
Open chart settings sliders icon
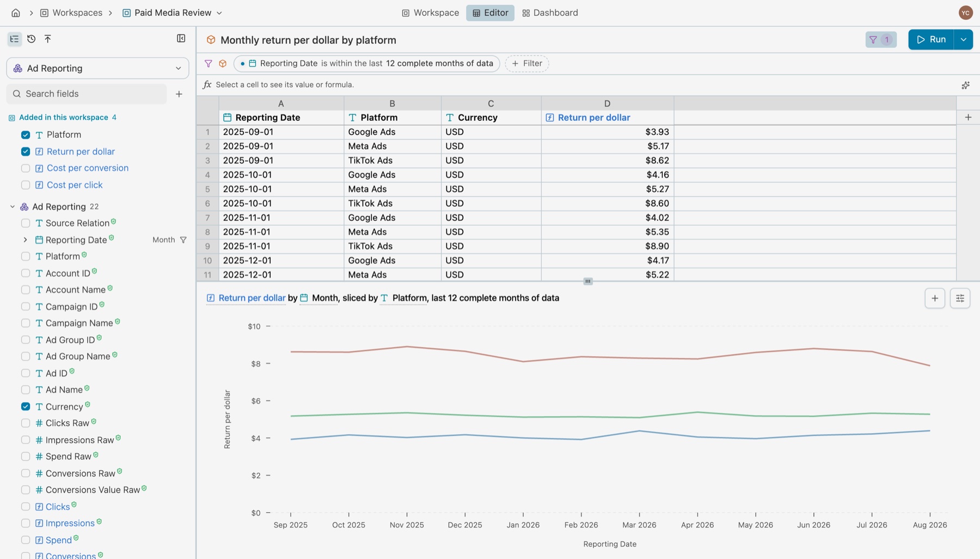(960, 298)
